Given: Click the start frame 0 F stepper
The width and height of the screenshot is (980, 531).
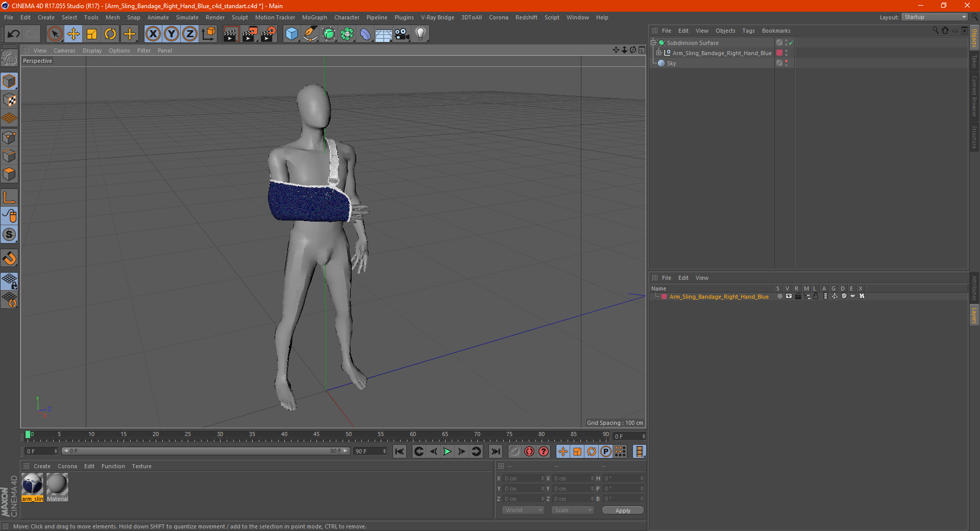Looking at the screenshot, I should coord(56,451).
